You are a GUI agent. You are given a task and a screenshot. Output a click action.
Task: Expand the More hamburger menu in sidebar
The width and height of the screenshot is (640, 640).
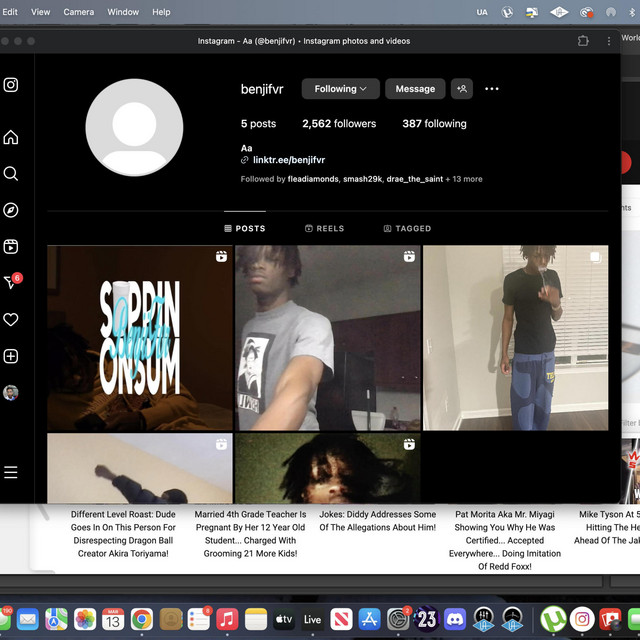point(11,472)
